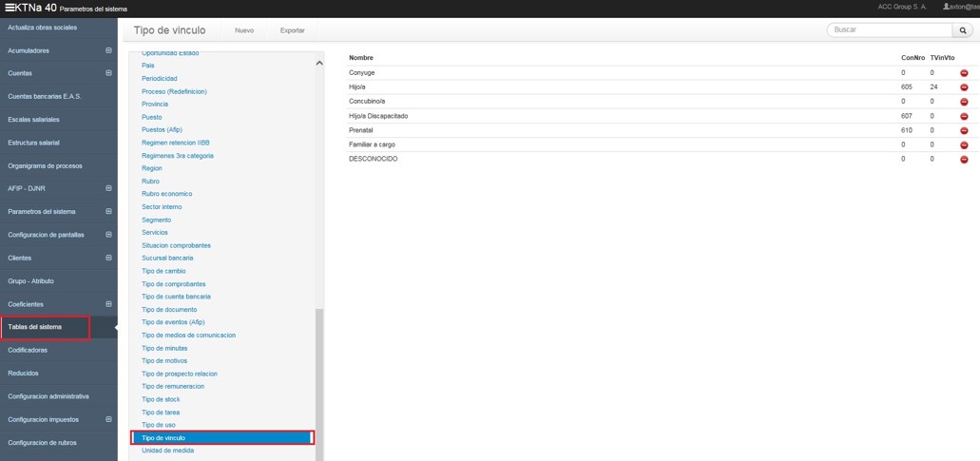980x461 pixels.
Task: Expand Configuracion de pantallas plus icon
Action: tap(108, 235)
